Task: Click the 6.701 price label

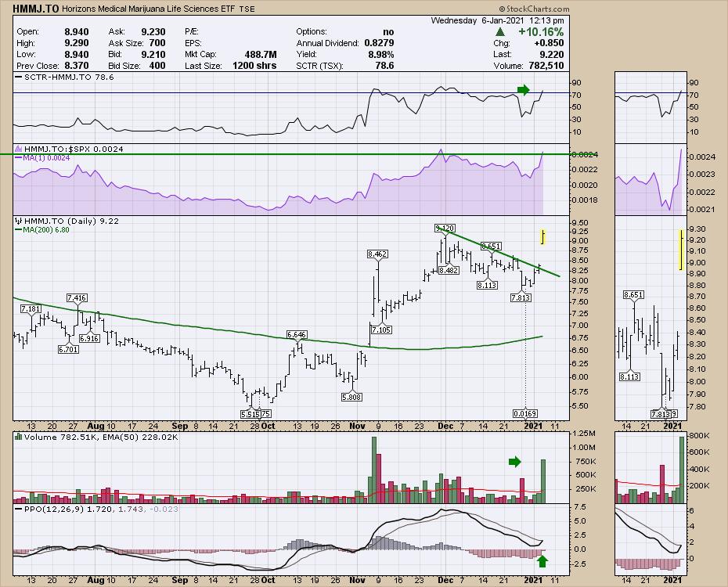Action: (x=68, y=349)
